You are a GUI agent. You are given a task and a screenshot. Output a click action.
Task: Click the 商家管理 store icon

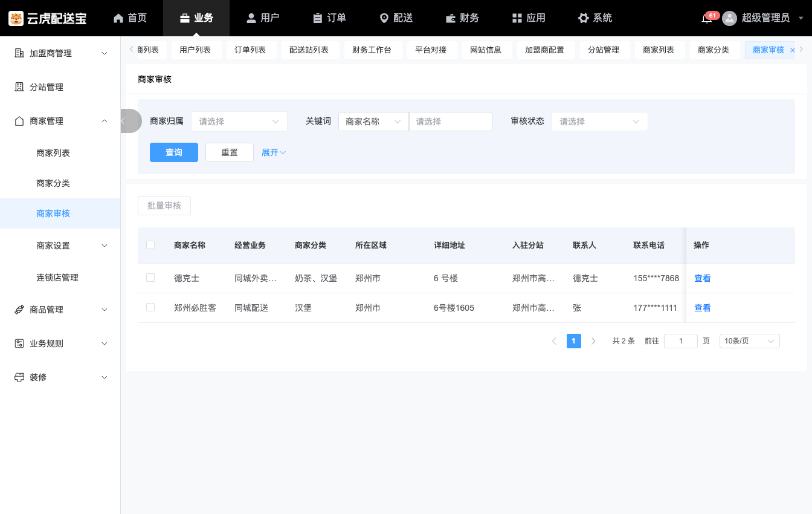point(19,121)
